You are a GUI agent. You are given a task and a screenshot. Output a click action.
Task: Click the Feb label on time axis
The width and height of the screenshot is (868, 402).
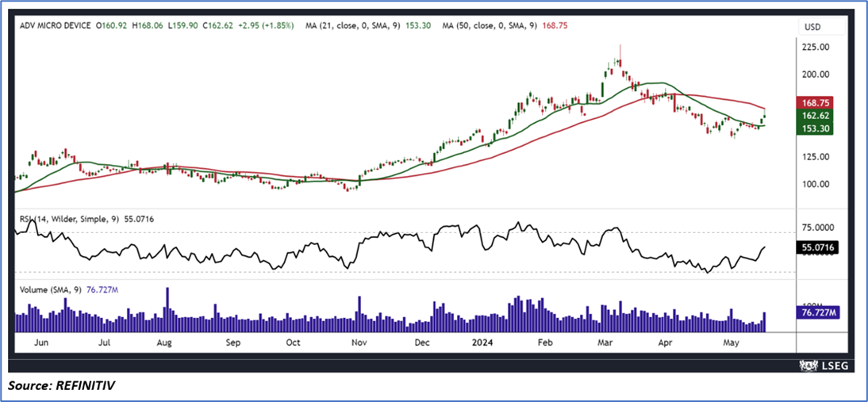tap(546, 343)
